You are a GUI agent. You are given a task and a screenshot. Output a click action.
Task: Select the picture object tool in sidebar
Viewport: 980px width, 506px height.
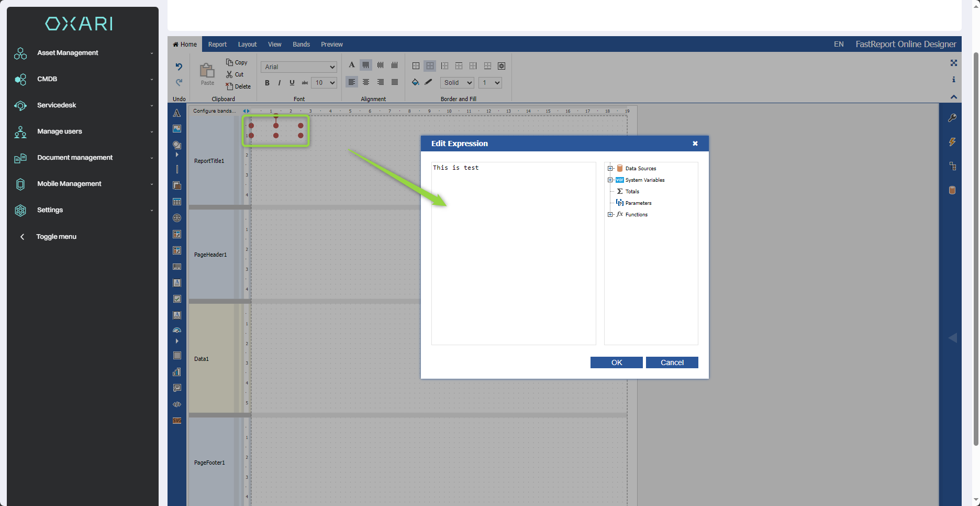click(x=177, y=129)
